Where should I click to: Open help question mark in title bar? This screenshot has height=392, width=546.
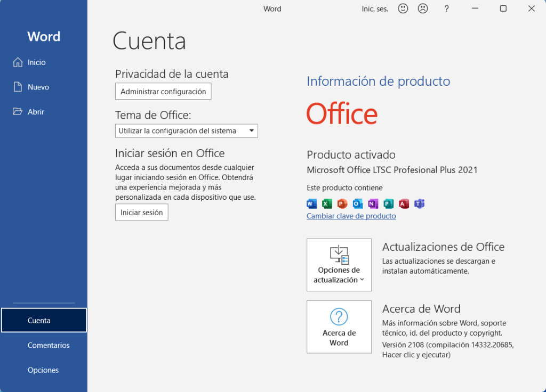(x=446, y=9)
